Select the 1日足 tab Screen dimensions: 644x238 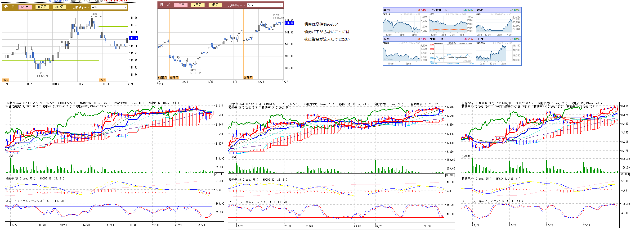[181, 5]
